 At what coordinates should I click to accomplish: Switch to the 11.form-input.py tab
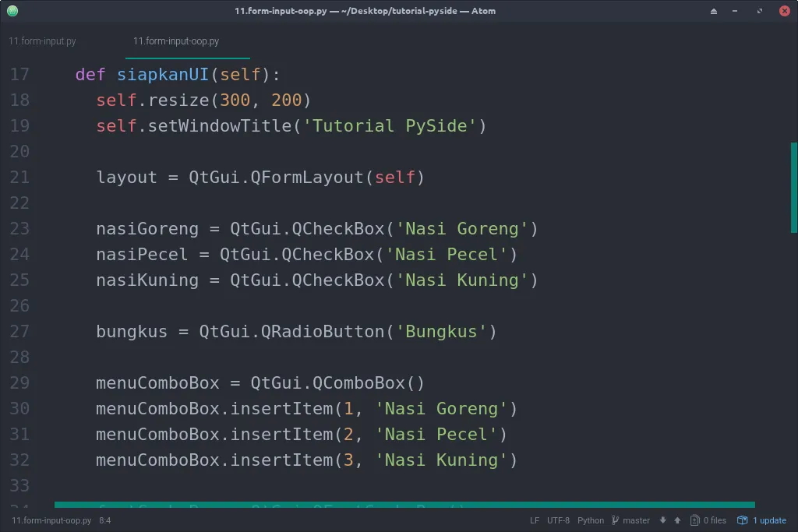[42, 41]
